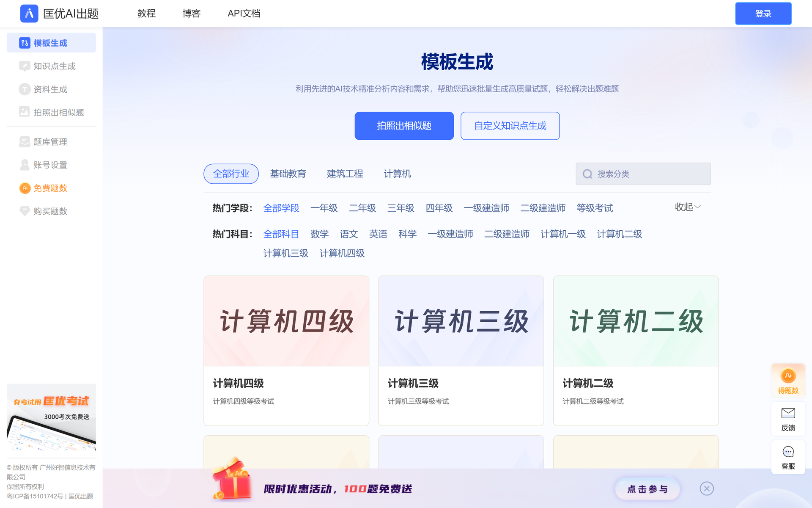The width and height of the screenshot is (812, 508).
Task: Click 自定义知识点生成 button
Action: point(510,126)
